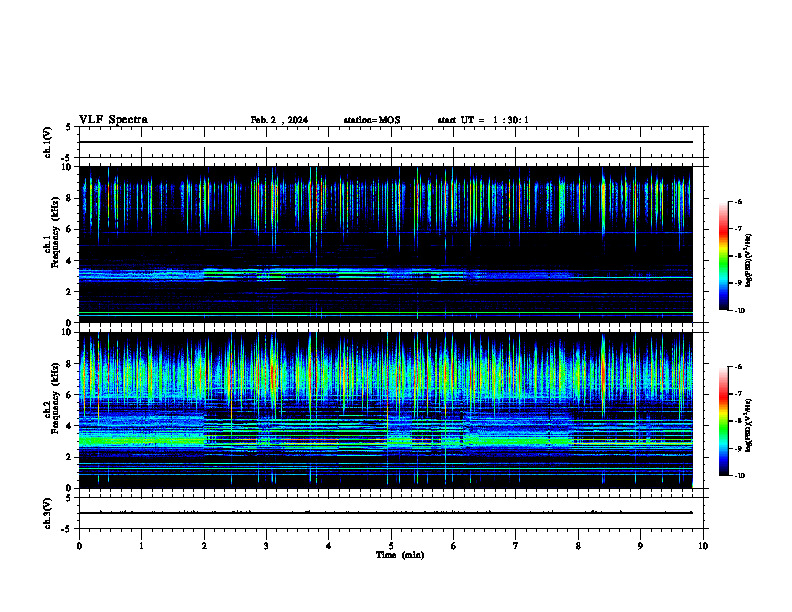Click time axis tick label "6"

[454, 546]
